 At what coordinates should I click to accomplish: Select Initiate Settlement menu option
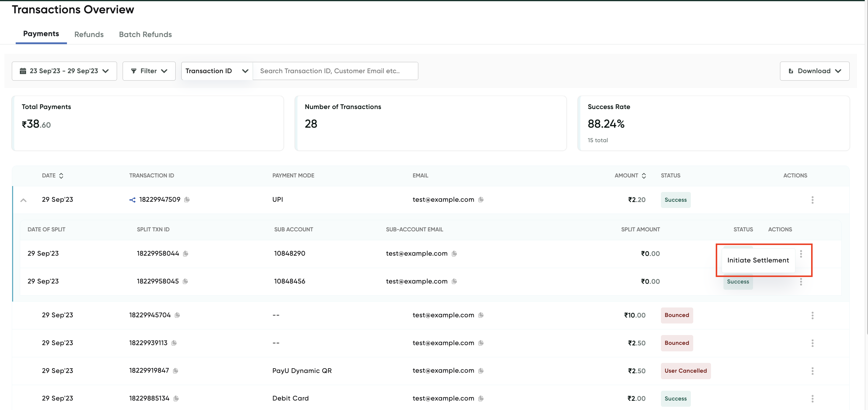[x=758, y=260]
